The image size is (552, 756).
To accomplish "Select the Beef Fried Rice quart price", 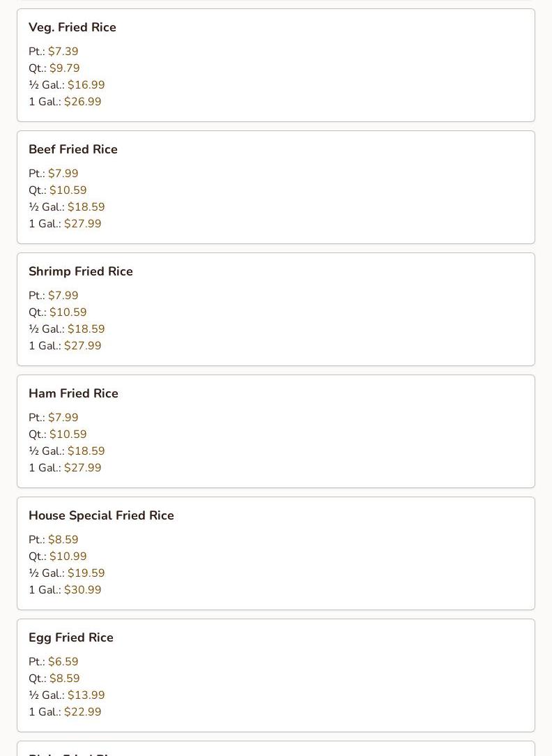I will click(x=68, y=190).
